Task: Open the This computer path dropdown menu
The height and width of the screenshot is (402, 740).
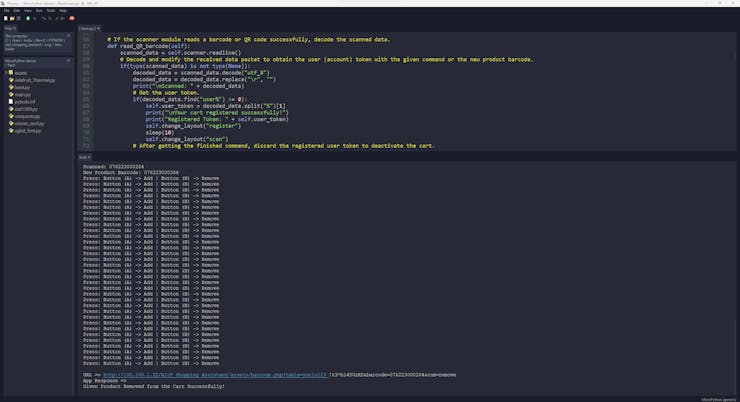Action: click(x=68, y=35)
